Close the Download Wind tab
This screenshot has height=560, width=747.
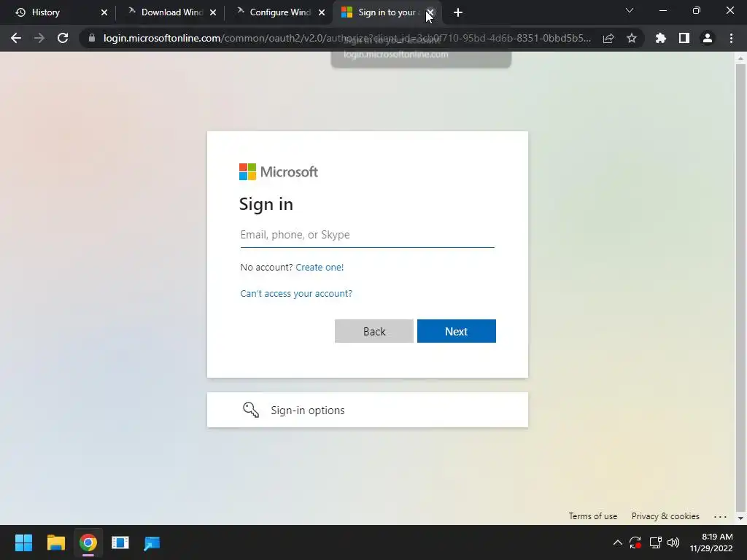pos(213,12)
